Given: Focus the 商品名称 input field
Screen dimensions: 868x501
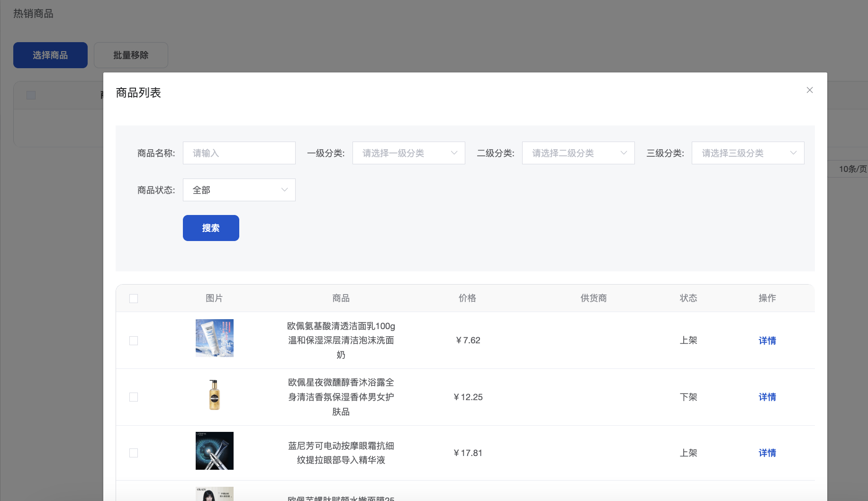Looking at the screenshot, I should pos(239,153).
